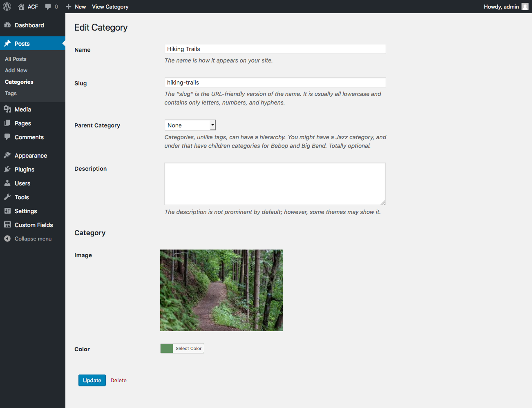Switch to Categories under Posts
This screenshot has height=408, width=532.
pyautogui.click(x=19, y=82)
